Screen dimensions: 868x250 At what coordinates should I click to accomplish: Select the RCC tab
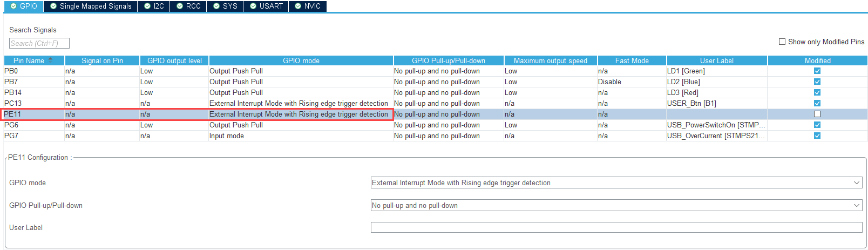point(188,6)
